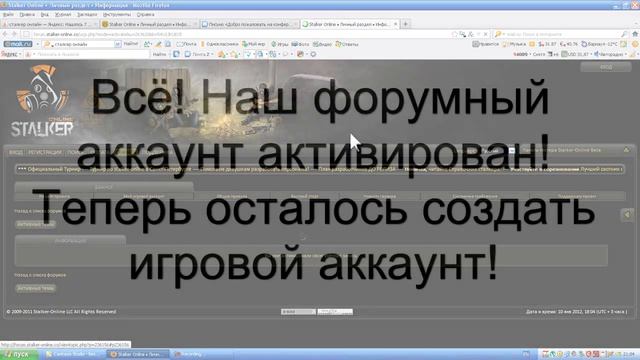
Task: Click the magnifier icon in search box
Action: point(624,34)
